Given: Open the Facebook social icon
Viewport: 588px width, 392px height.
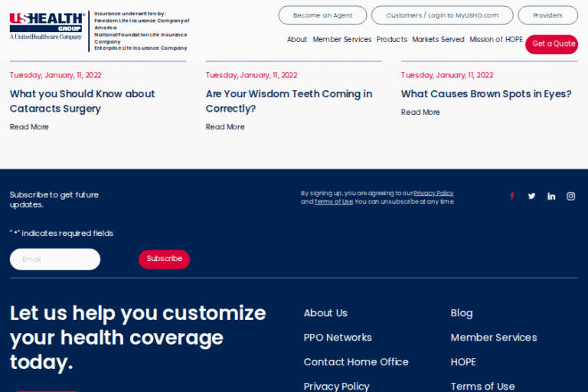Looking at the screenshot, I should click(x=512, y=196).
